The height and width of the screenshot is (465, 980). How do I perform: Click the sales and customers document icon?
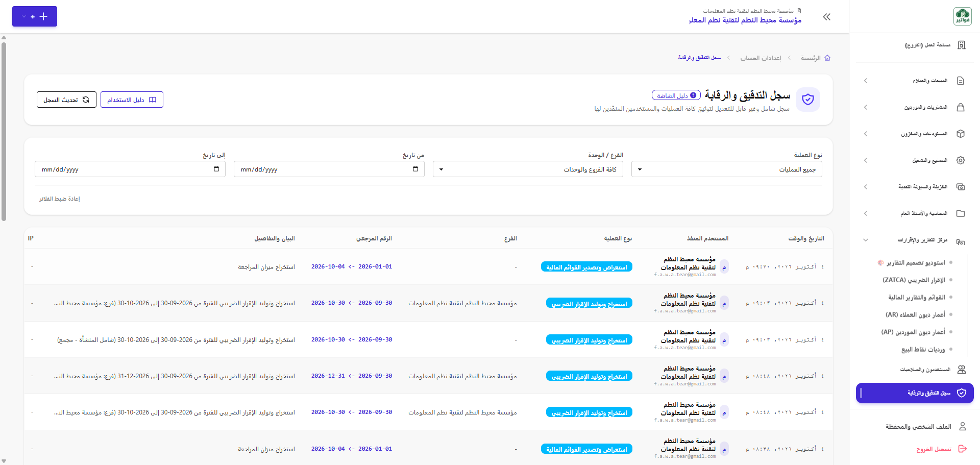point(961,81)
